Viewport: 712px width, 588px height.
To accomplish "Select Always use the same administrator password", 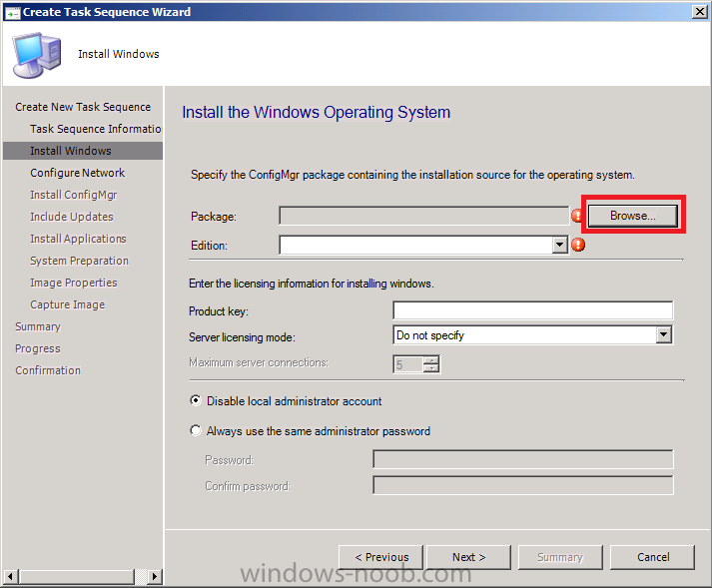I will 196,430.
